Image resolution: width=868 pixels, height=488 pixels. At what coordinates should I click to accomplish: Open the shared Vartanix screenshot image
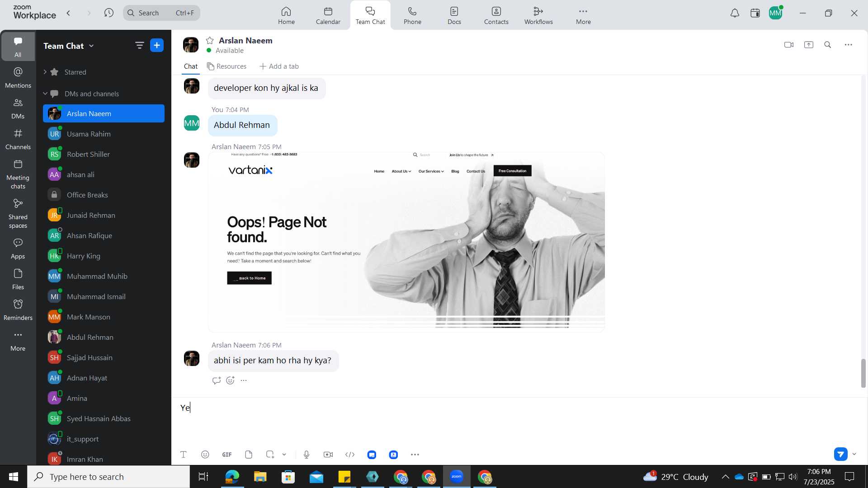coord(406,242)
